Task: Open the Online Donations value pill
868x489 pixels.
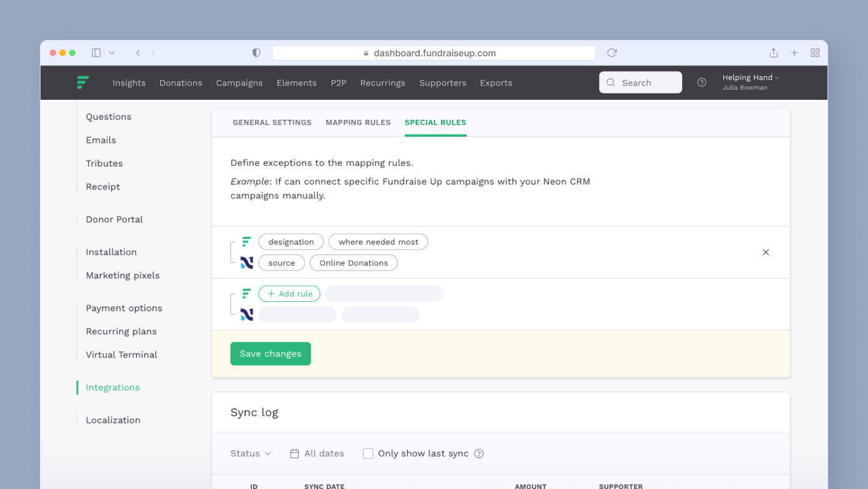Action: 354,263
